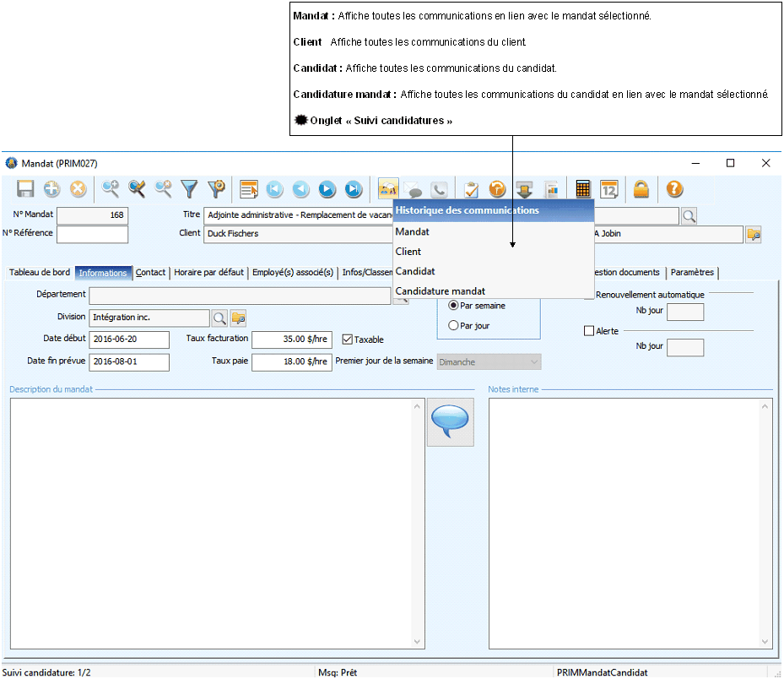
Task: Open the calendar icon in toolbar
Action: [x=609, y=189]
